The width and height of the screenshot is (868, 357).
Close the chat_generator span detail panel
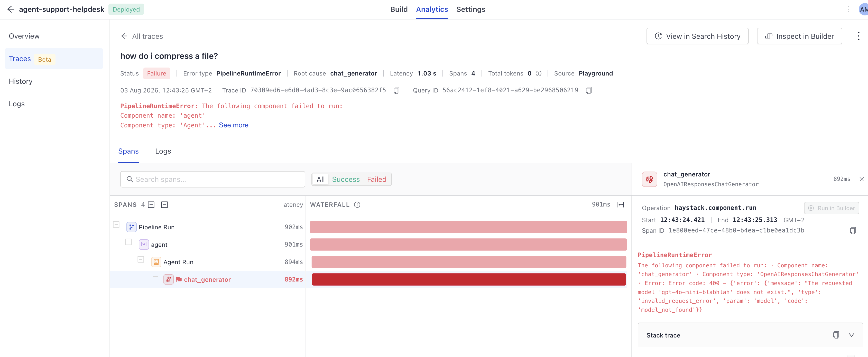(x=862, y=179)
